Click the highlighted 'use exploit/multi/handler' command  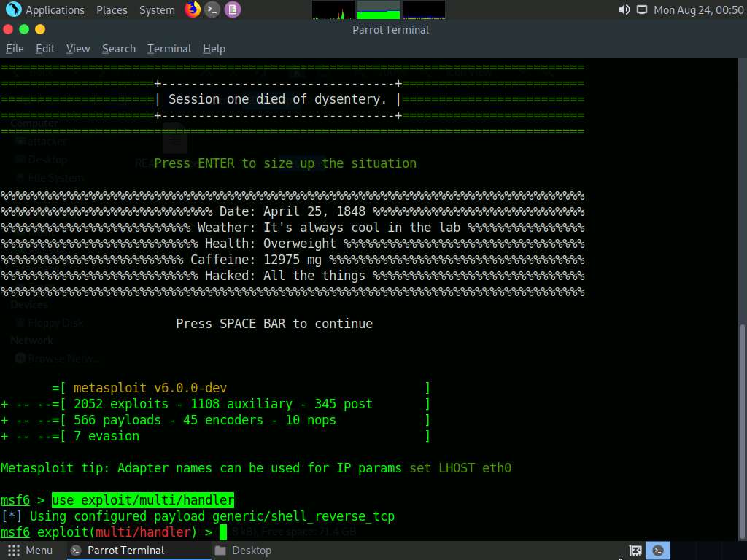coord(143,500)
